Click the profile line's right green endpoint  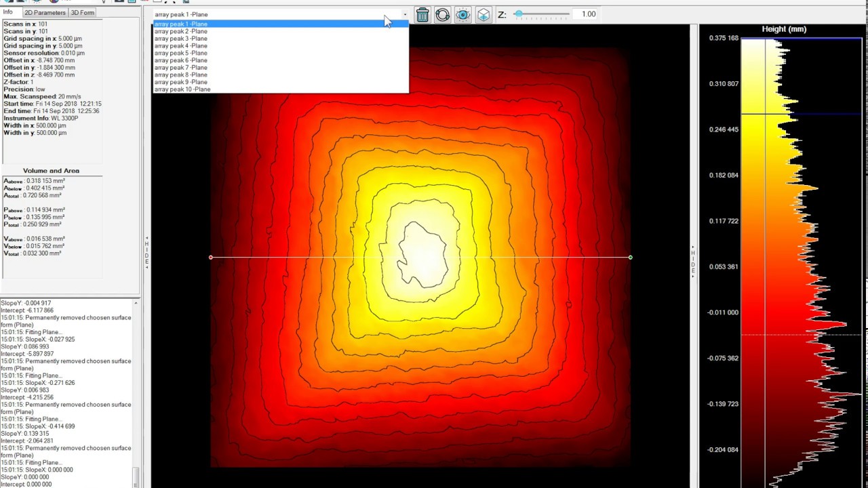[631, 258]
